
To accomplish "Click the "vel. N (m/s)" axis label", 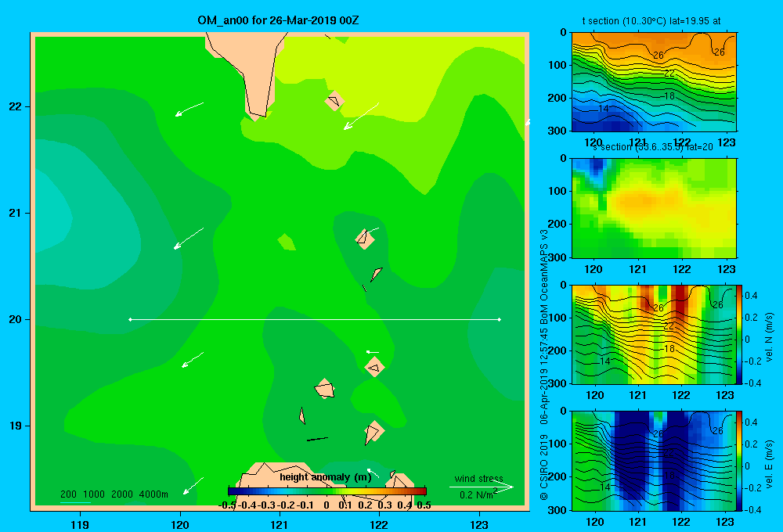I will coord(770,337).
